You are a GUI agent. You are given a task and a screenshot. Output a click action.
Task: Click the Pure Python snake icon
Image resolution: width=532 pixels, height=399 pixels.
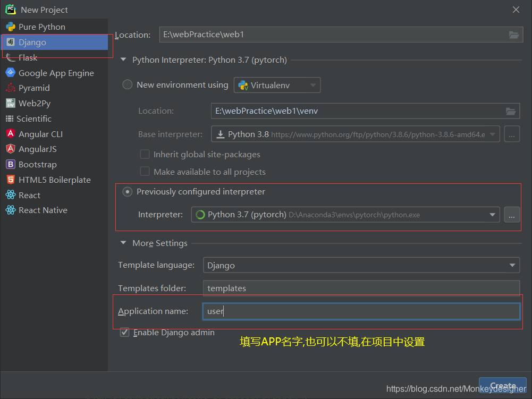(11, 27)
